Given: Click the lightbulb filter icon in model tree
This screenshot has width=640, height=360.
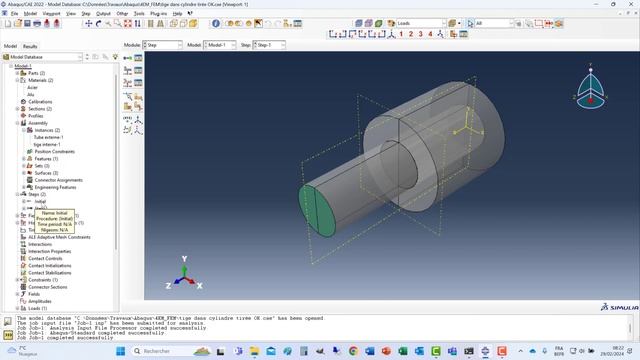Looking at the screenshot, I should pyautogui.click(x=116, y=57).
